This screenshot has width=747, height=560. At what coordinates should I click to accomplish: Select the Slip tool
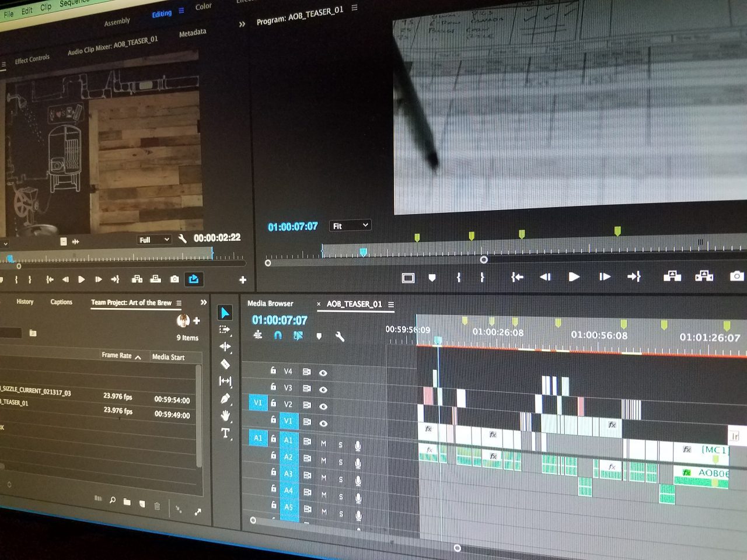tap(225, 381)
